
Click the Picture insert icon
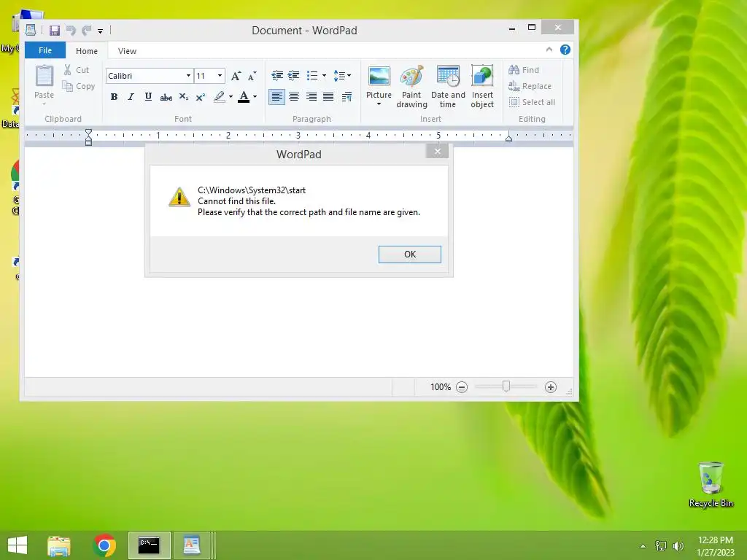(379, 76)
